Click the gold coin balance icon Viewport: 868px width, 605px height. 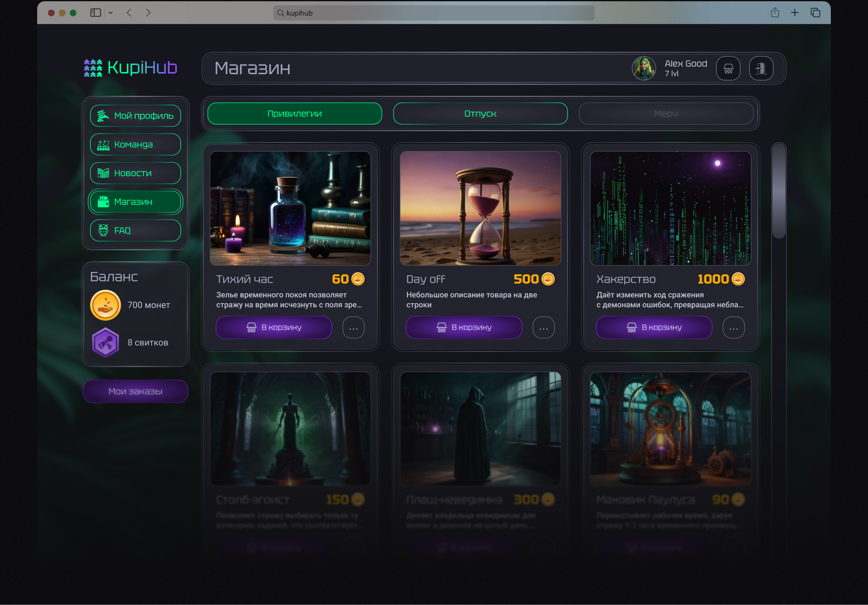click(x=105, y=305)
